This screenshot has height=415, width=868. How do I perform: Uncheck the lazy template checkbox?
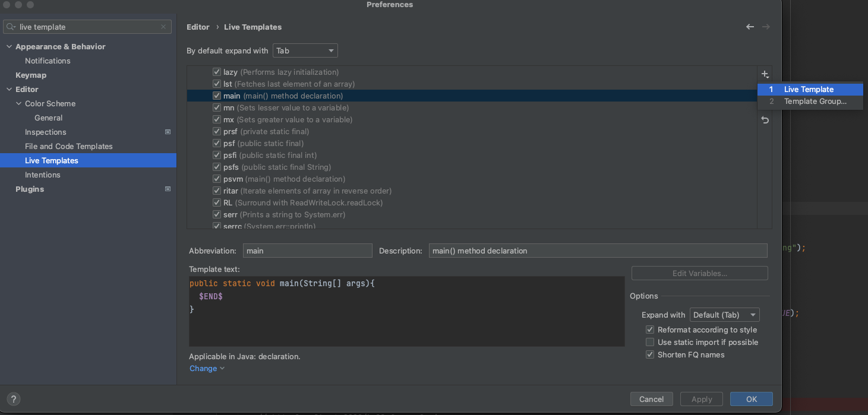(217, 72)
